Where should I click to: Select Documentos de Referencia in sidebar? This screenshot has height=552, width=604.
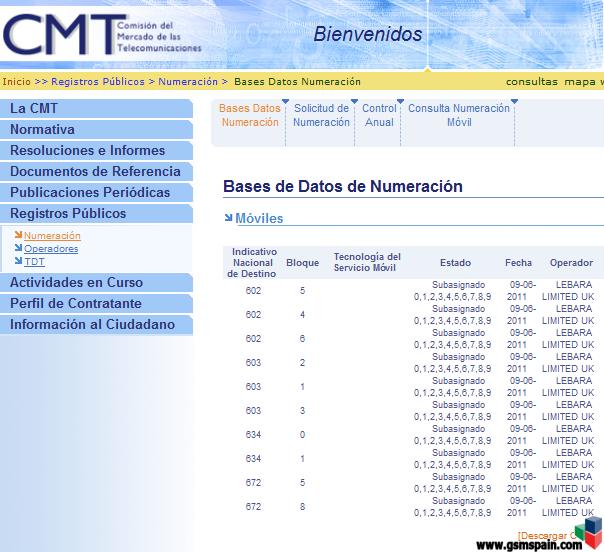(x=96, y=171)
